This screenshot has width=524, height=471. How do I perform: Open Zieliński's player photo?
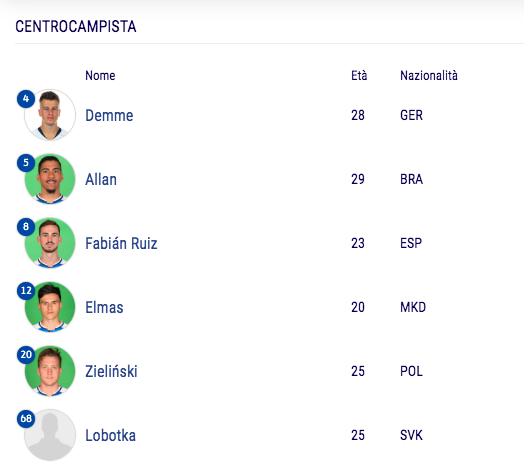click(x=50, y=371)
